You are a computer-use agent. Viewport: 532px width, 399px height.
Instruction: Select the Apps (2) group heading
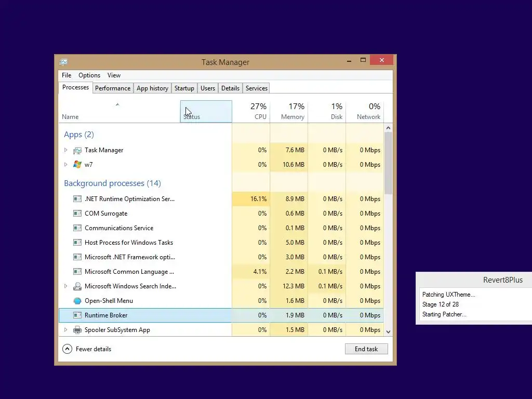point(79,135)
